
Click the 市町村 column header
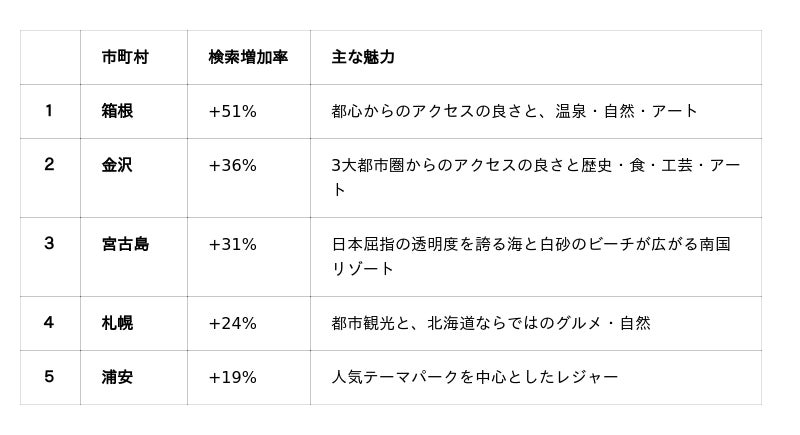point(125,57)
